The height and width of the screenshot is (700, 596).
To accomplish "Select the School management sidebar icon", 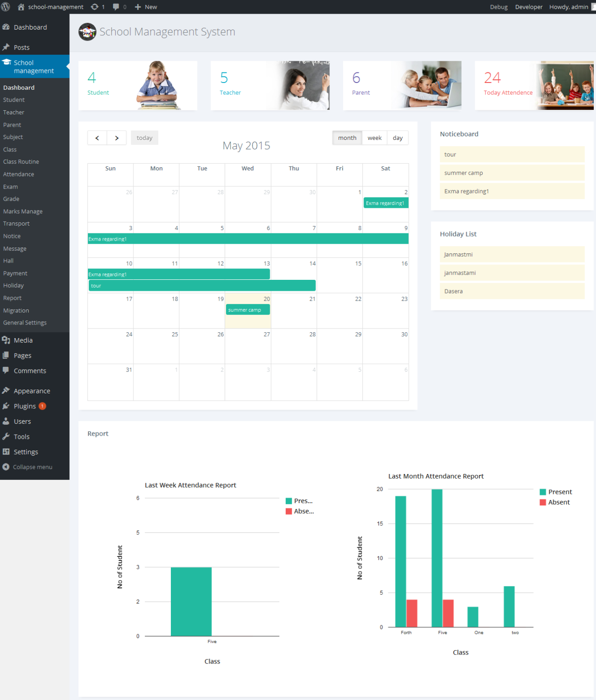I will [x=6, y=62].
